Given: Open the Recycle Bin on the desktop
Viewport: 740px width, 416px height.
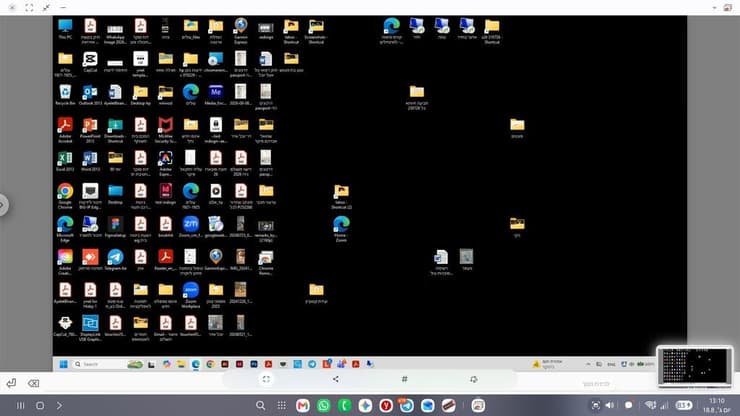Looking at the screenshot, I should [x=65, y=95].
